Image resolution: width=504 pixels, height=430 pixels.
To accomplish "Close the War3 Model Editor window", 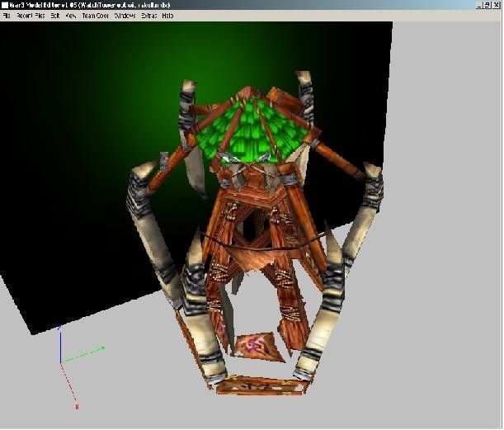I will (x=497, y=5).
